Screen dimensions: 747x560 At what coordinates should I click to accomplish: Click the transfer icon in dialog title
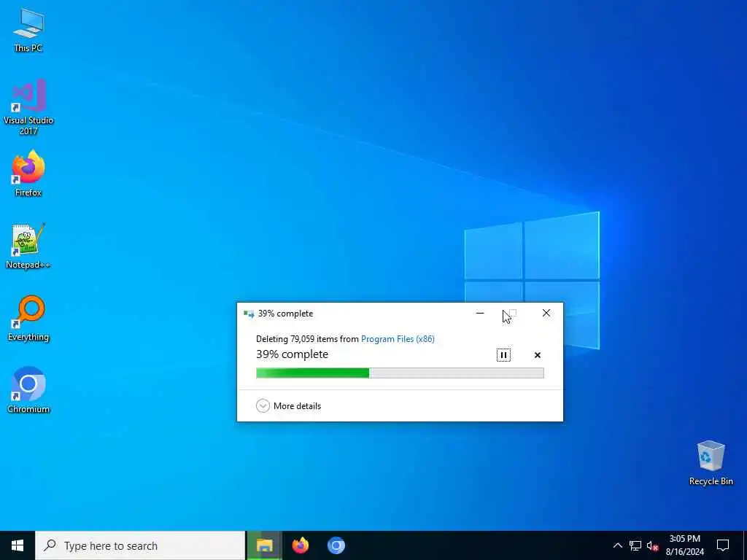click(x=249, y=314)
